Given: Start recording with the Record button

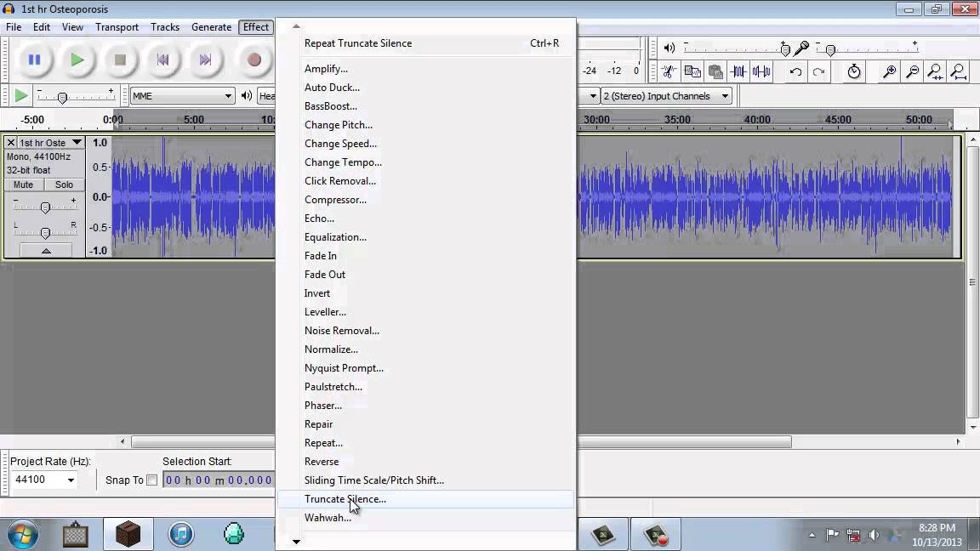Looking at the screenshot, I should pyautogui.click(x=254, y=60).
